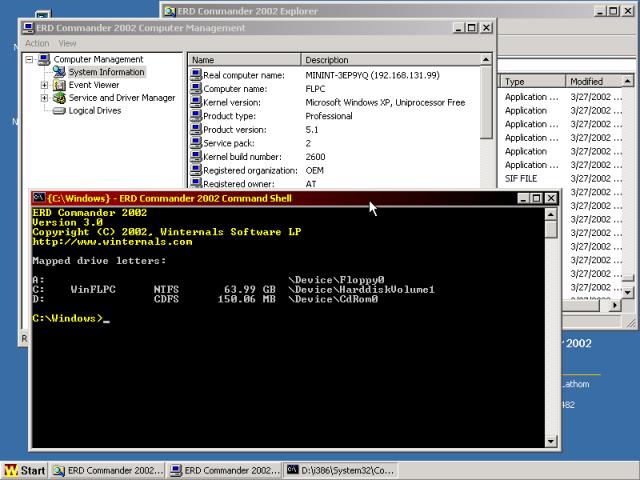Select Event Viewer in the tree
The image size is (640, 480).
pyautogui.click(x=94, y=85)
